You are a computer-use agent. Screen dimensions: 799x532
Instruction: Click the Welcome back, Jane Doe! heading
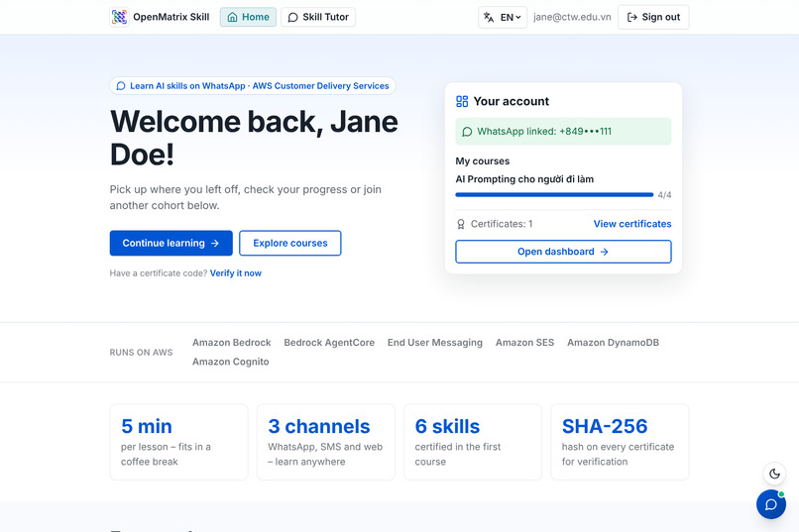(x=254, y=138)
